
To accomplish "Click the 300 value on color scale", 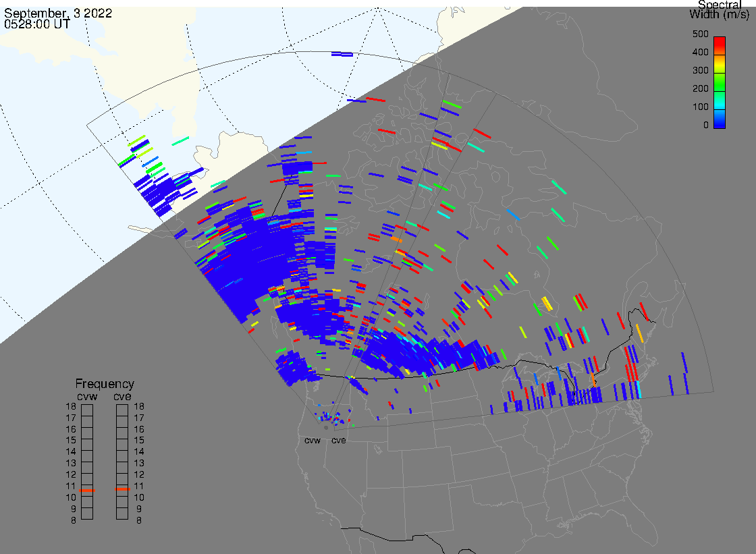I will click(700, 70).
